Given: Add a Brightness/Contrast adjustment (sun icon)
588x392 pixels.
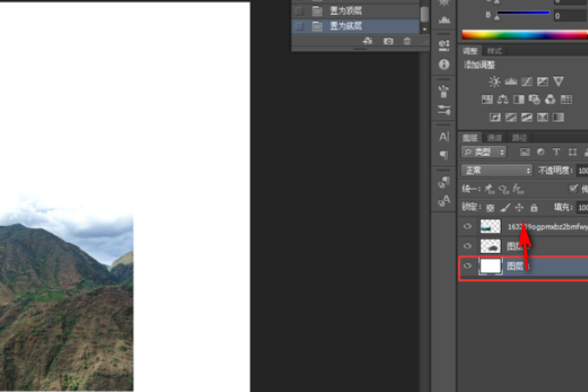Looking at the screenshot, I should (494, 81).
